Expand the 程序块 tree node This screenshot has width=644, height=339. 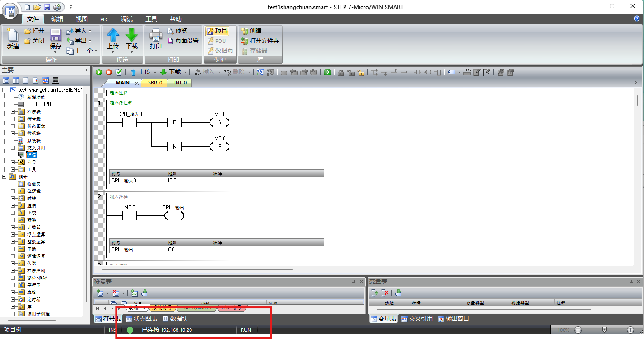(x=13, y=111)
